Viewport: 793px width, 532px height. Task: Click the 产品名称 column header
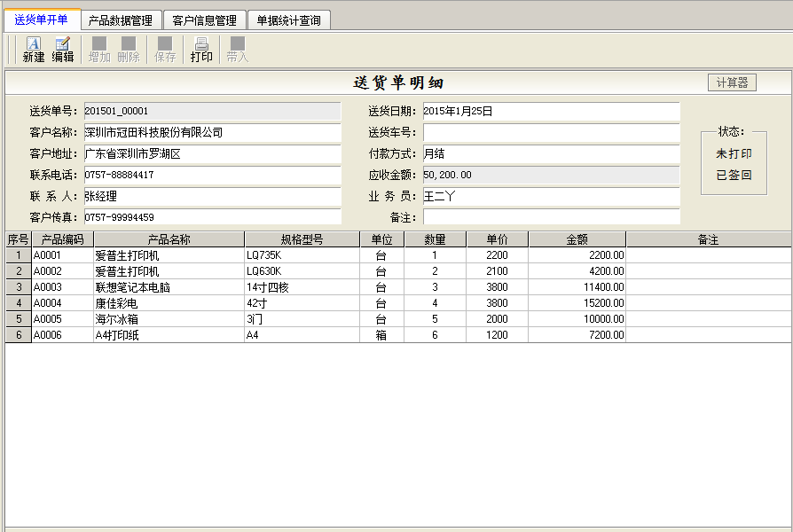tap(169, 239)
